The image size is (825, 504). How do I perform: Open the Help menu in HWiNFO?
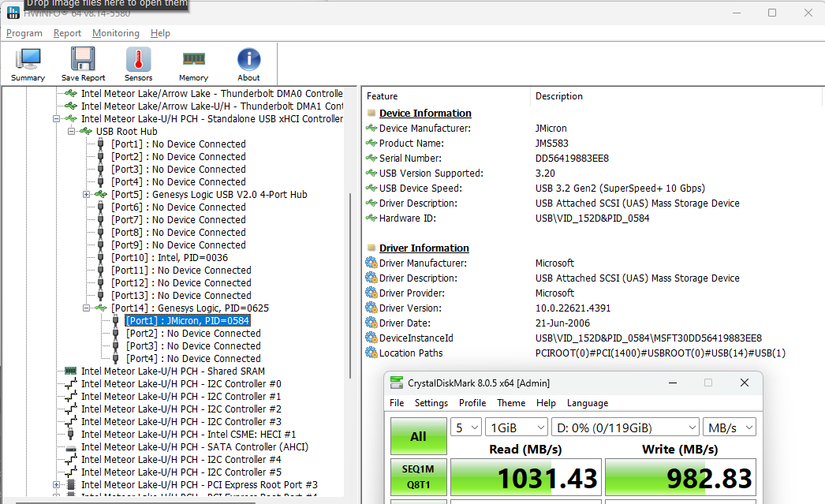[160, 33]
